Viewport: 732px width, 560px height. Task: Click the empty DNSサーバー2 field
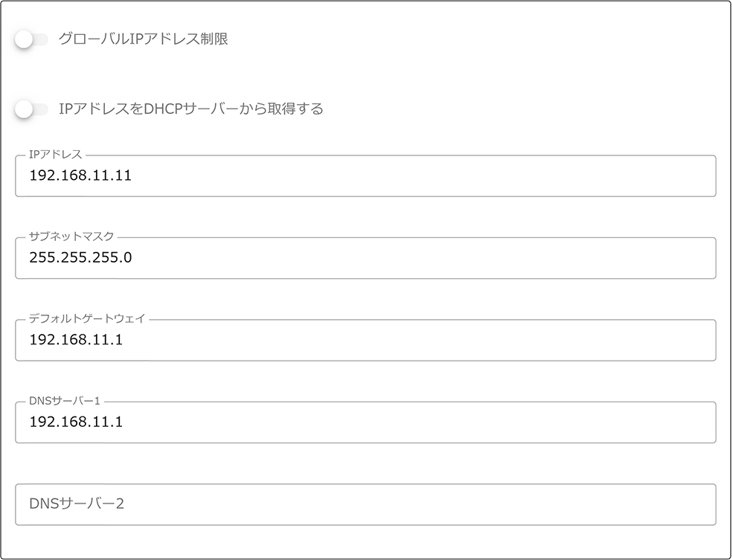[417, 504]
